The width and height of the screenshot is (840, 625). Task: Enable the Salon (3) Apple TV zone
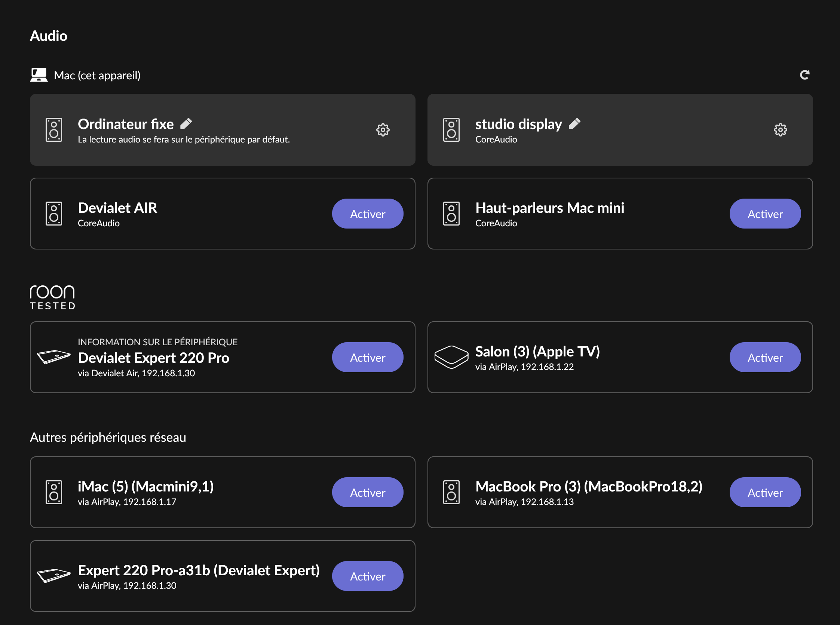tap(765, 357)
